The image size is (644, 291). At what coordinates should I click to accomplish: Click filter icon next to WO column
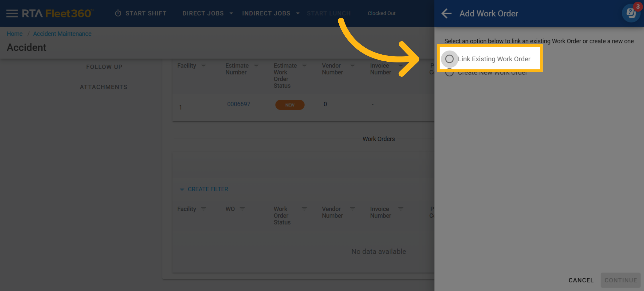(242, 209)
